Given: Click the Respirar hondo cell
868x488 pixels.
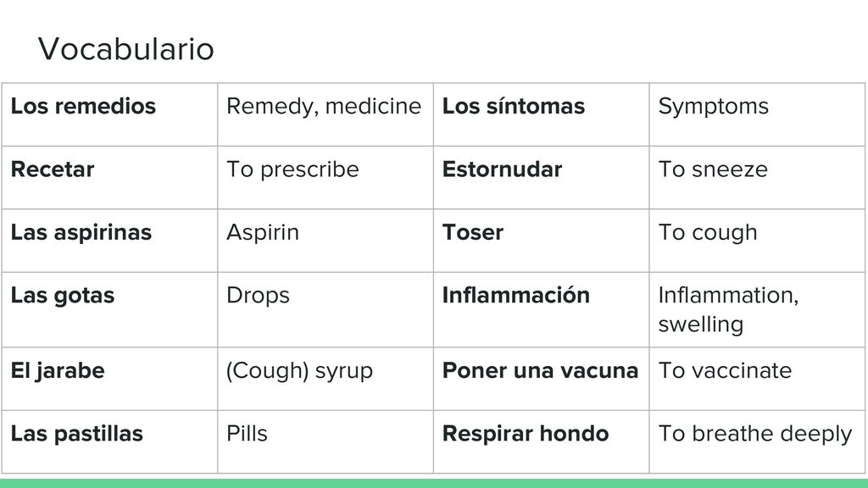Looking at the screenshot, I should (542, 441).
